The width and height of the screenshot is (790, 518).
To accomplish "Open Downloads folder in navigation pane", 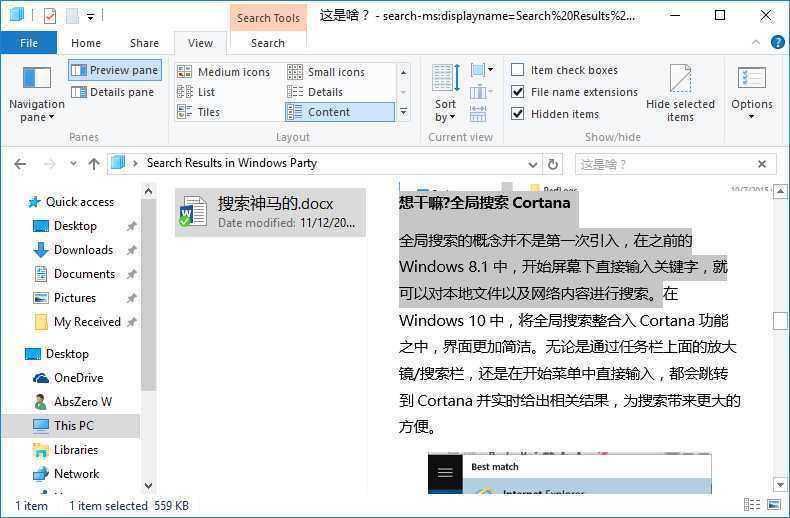I will point(83,250).
